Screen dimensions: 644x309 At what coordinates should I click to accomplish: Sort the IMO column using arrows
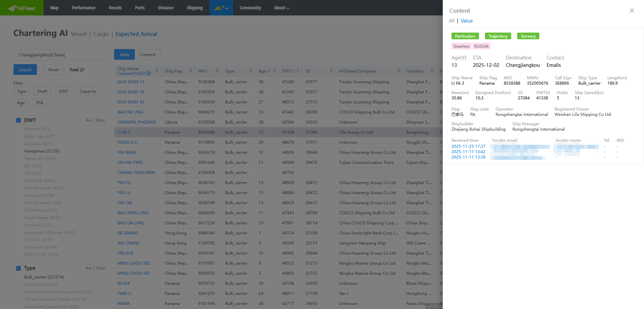tap(217, 71)
